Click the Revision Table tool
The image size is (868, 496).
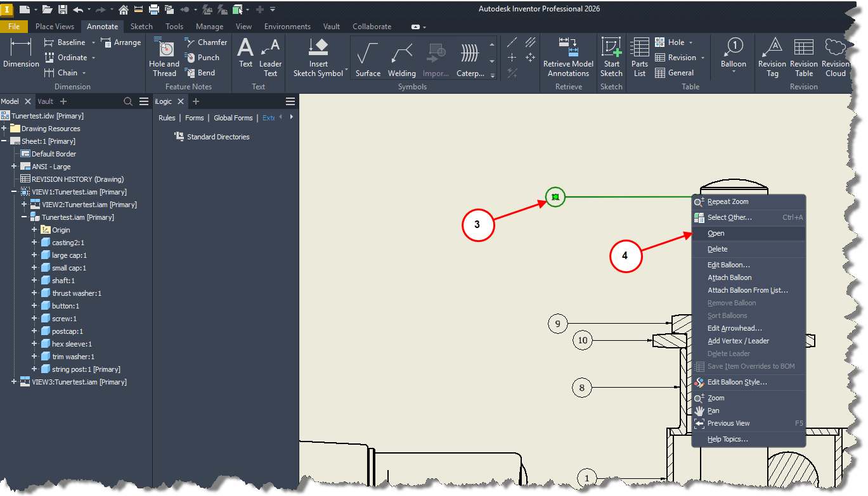click(804, 58)
